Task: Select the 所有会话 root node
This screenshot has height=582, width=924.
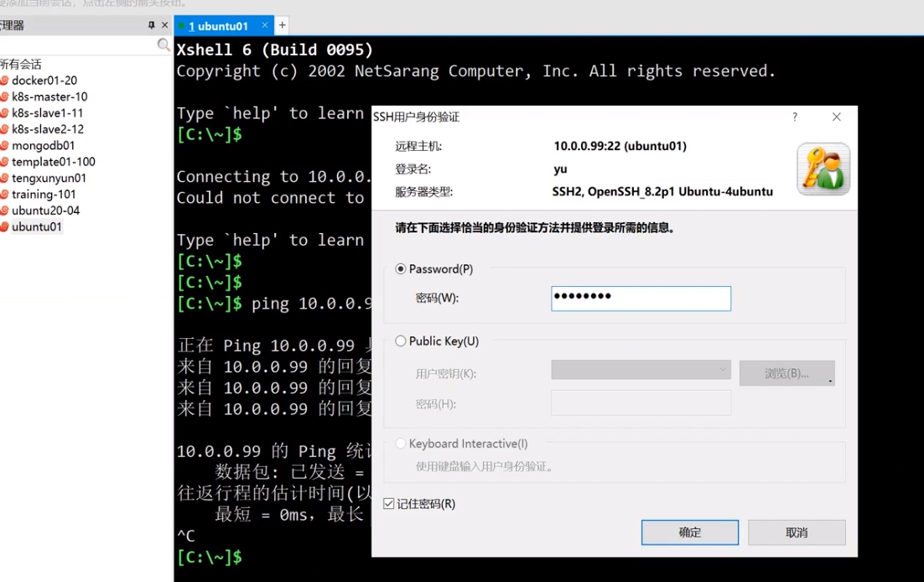Action: pos(21,64)
